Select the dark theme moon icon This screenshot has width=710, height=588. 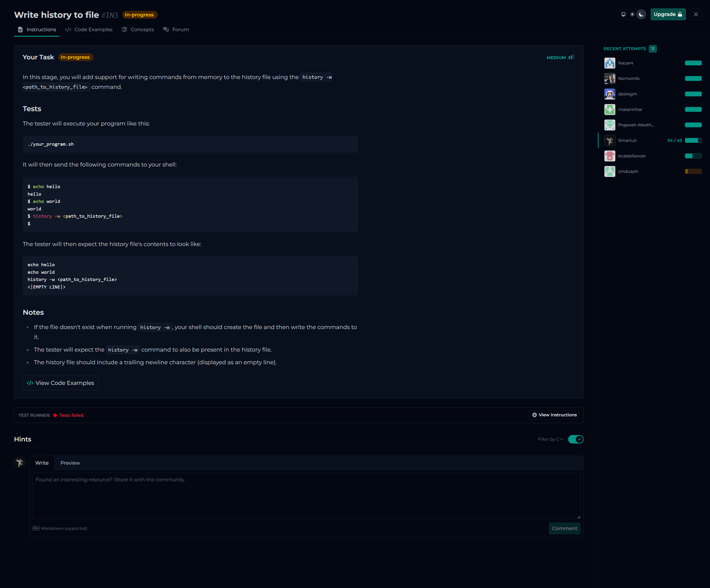pyautogui.click(x=641, y=15)
